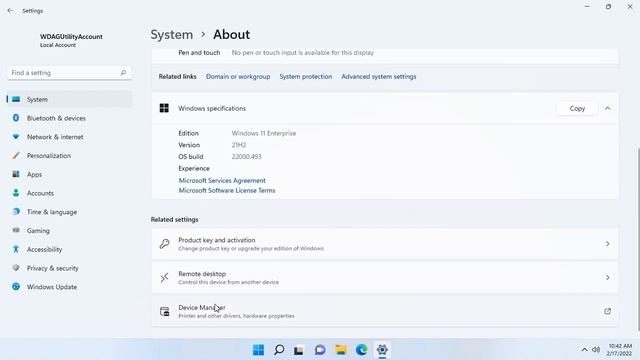Viewport: 640px width, 360px height.
Task: Click the Settings gear on taskbar
Action: [382, 350]
